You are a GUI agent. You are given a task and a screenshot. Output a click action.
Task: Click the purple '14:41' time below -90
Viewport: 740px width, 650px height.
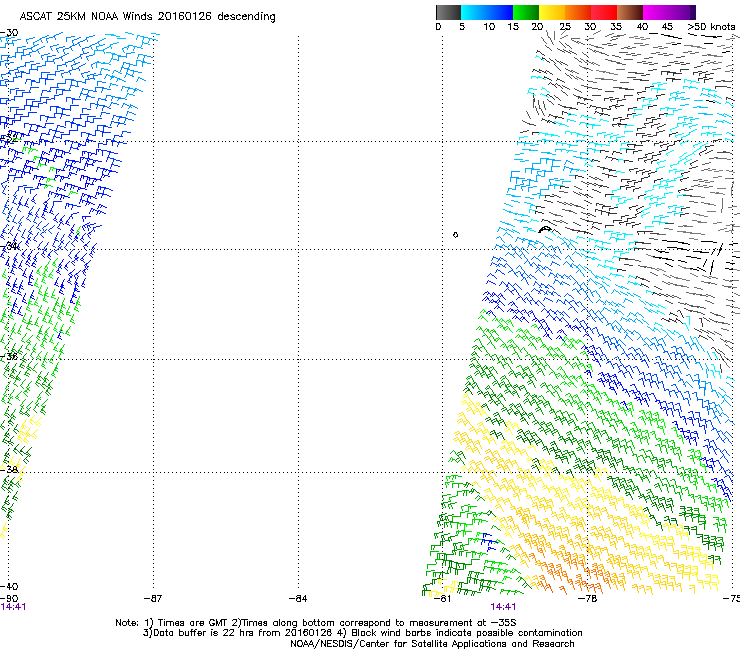[13, 607]
